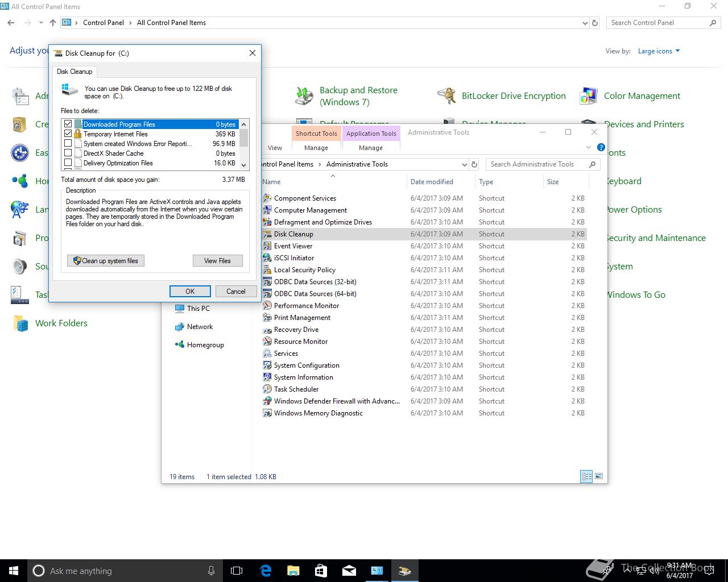
Task: Click OK in Disk Cleanup
Action: (x=190, y=291)
